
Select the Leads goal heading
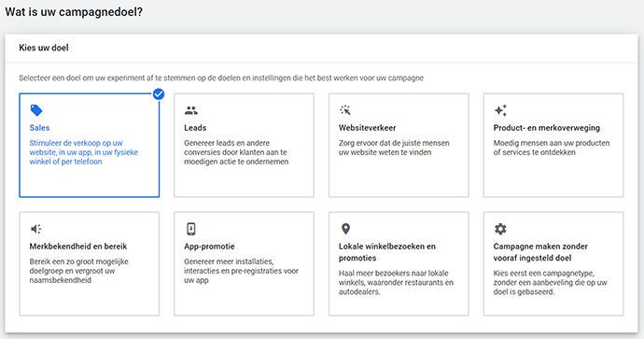195,128
